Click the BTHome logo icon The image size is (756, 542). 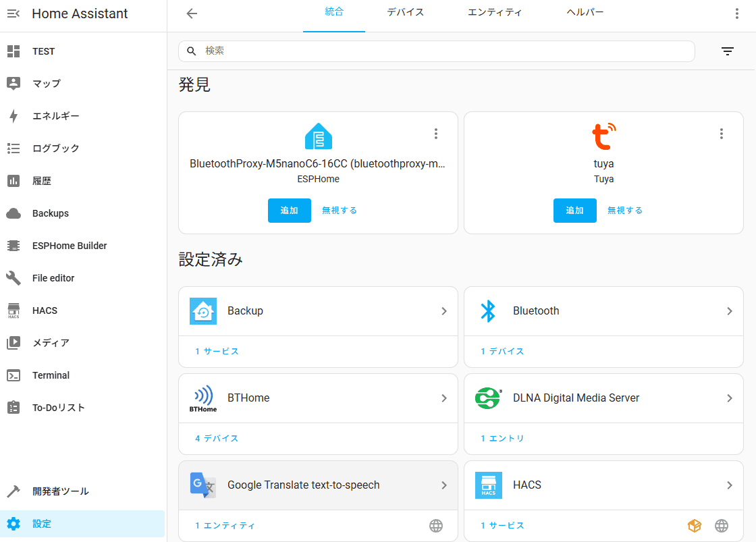(203, 398)
